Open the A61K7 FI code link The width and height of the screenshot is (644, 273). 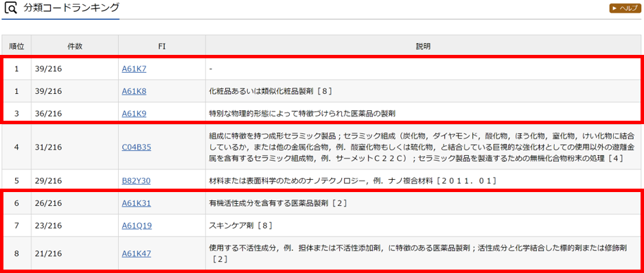point(134,69)
